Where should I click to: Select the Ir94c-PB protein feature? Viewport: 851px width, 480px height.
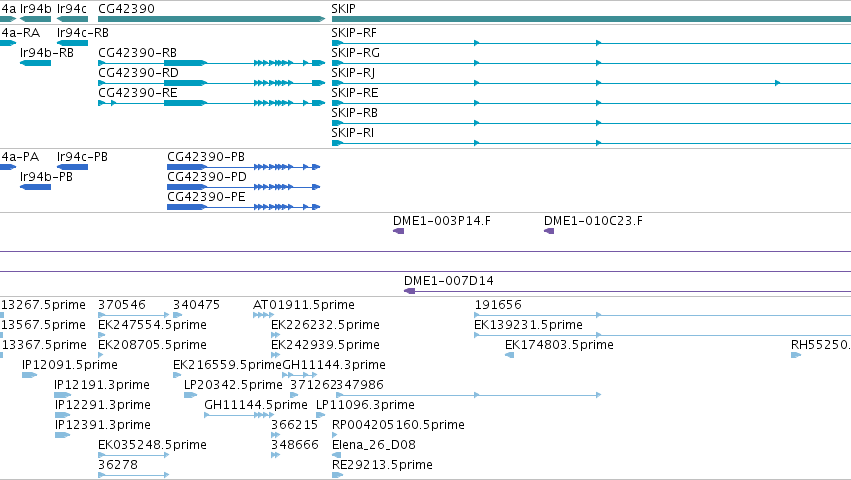click(72, 167)
